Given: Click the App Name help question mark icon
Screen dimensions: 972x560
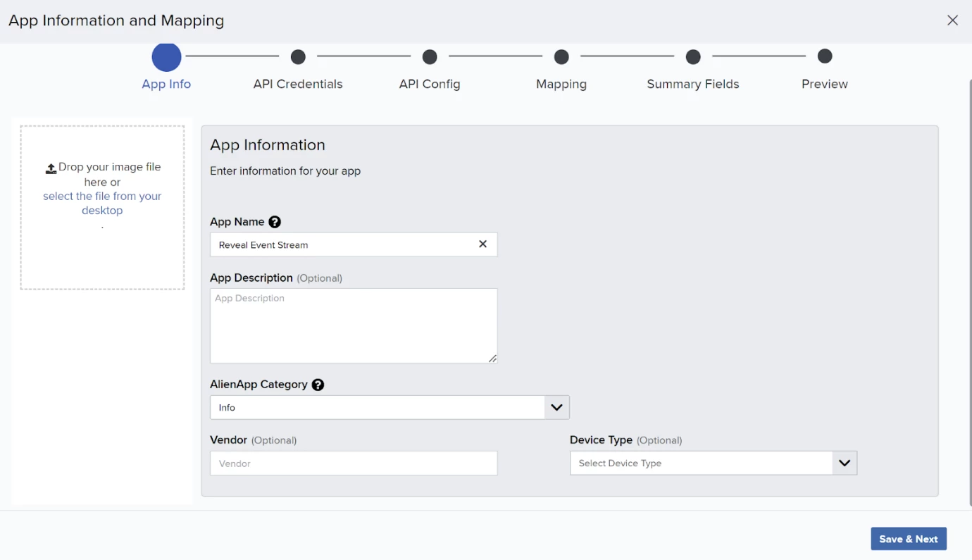Looking at the screenshot, I should 275,222.
